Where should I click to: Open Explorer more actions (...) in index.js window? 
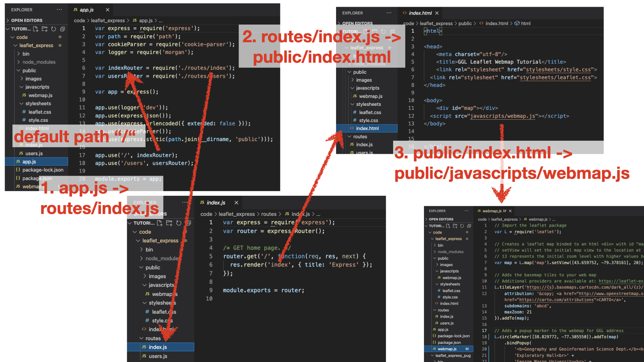pyautogui.click(x=185, y=202)
